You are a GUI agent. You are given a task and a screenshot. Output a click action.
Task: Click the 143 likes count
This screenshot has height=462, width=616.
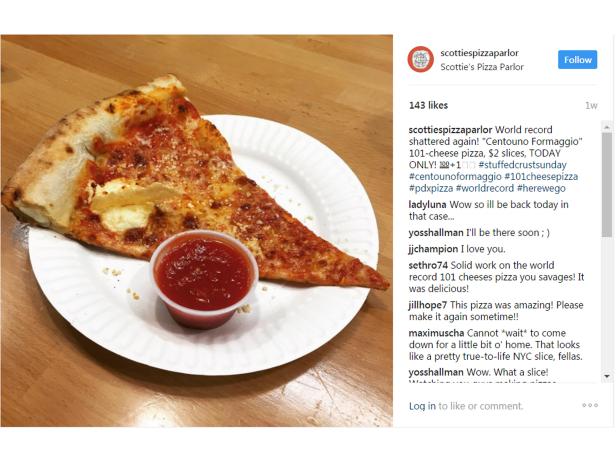tap(428, 105)
